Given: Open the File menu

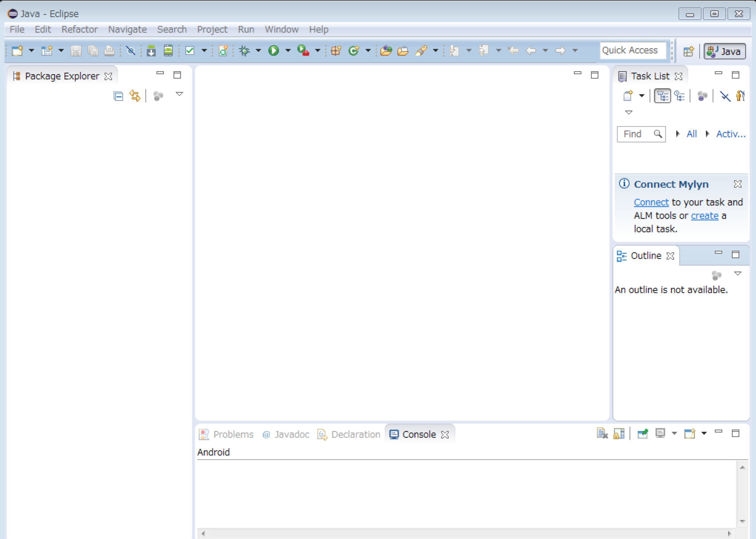Looking at the screenshot, I should point(17,29).
